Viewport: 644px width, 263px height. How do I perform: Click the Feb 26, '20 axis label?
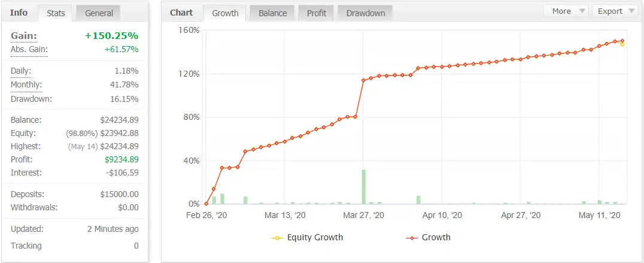click(x=206, y=215)
